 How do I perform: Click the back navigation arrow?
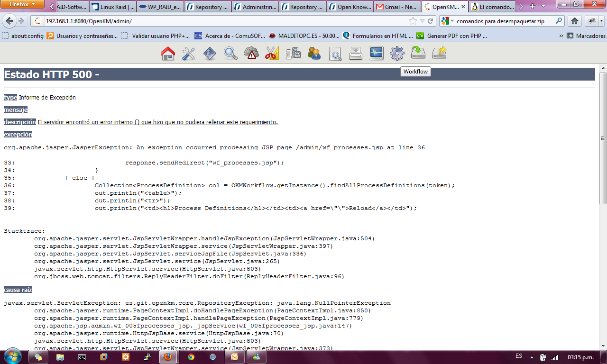point(9,22)
